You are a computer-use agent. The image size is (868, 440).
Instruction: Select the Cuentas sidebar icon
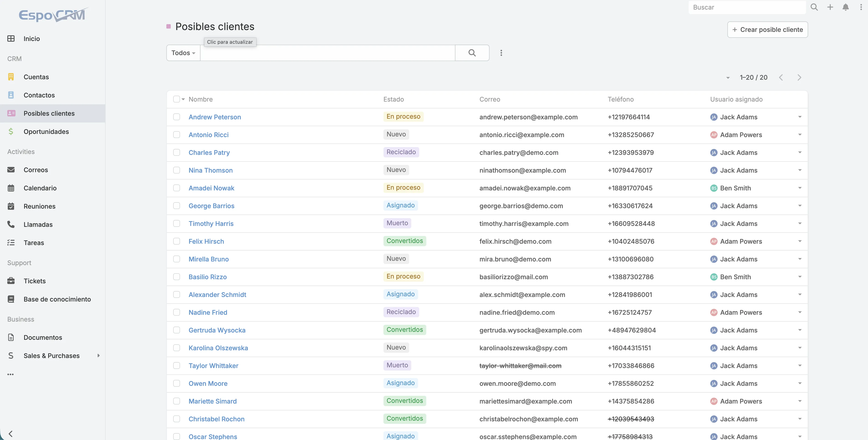(x=11, y=77)
